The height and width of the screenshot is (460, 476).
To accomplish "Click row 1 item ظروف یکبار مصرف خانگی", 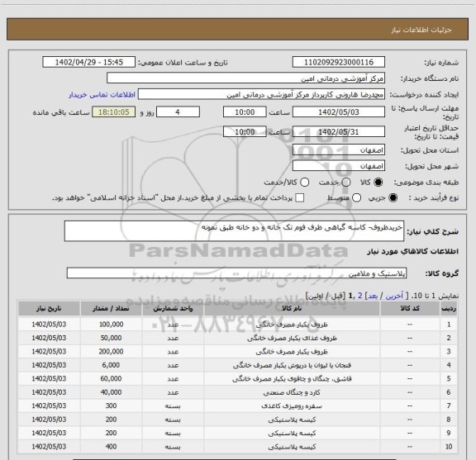I will pos(292,325).
